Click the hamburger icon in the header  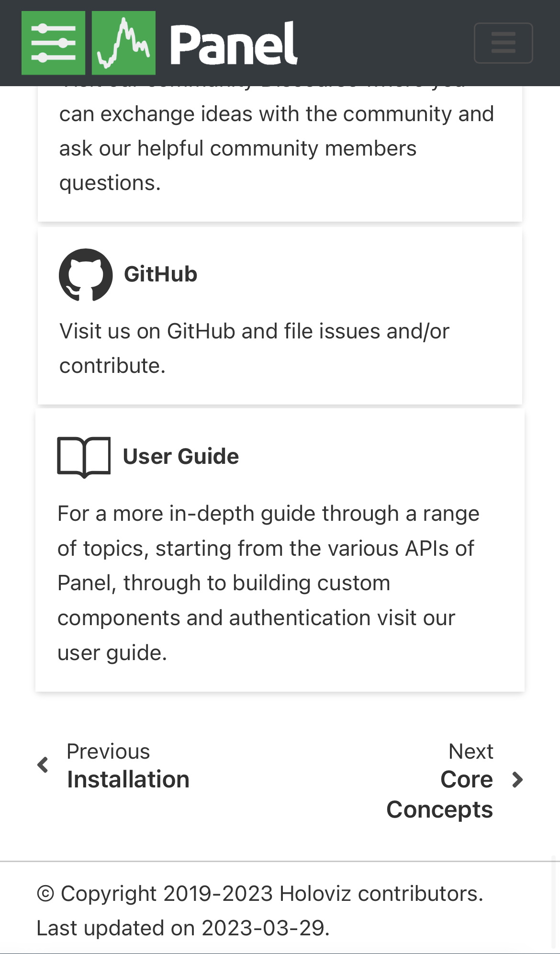pyautogui.click(x=503, y=43)
